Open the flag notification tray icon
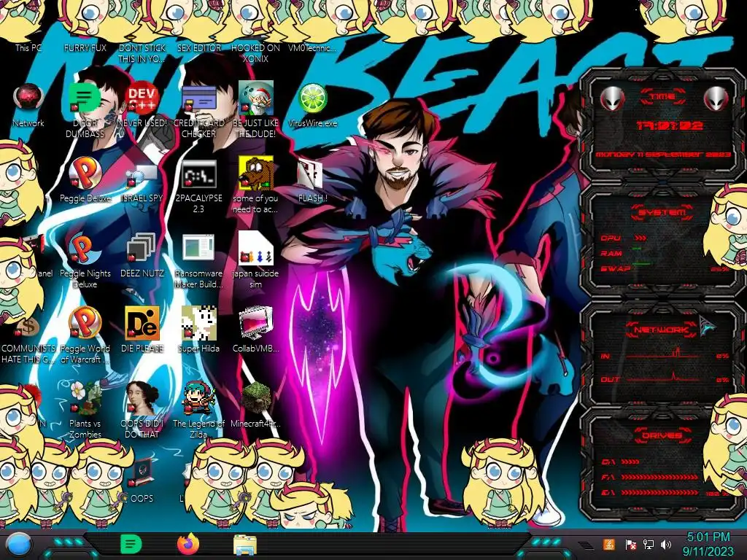This screenshot has height=560, width=747. pos(630,544)
